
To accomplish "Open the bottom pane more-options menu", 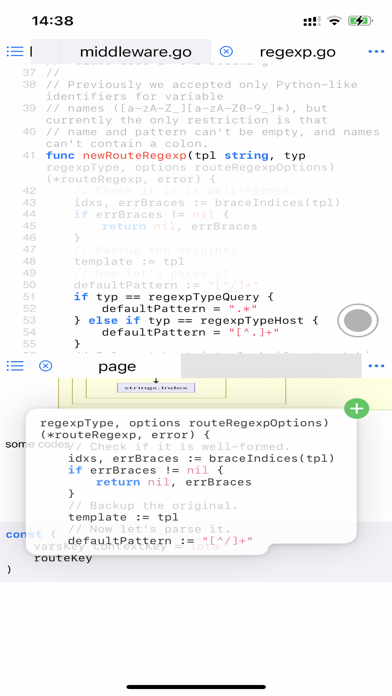I will point(376,366).
